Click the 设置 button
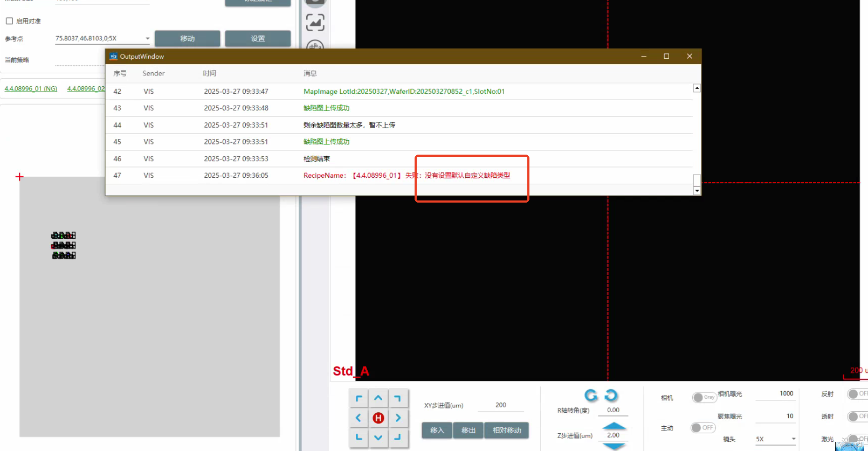The width and height of the screenshot is (868, 451). pyautogui.click(x=258, y=39)
